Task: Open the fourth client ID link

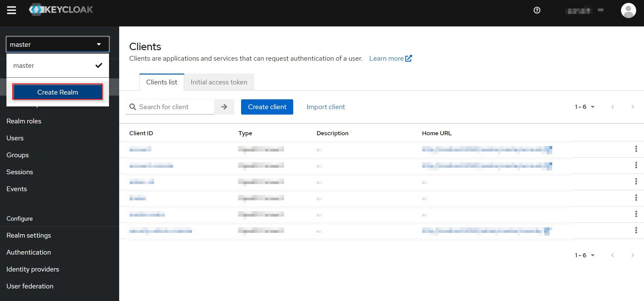Action: point(137,198)
